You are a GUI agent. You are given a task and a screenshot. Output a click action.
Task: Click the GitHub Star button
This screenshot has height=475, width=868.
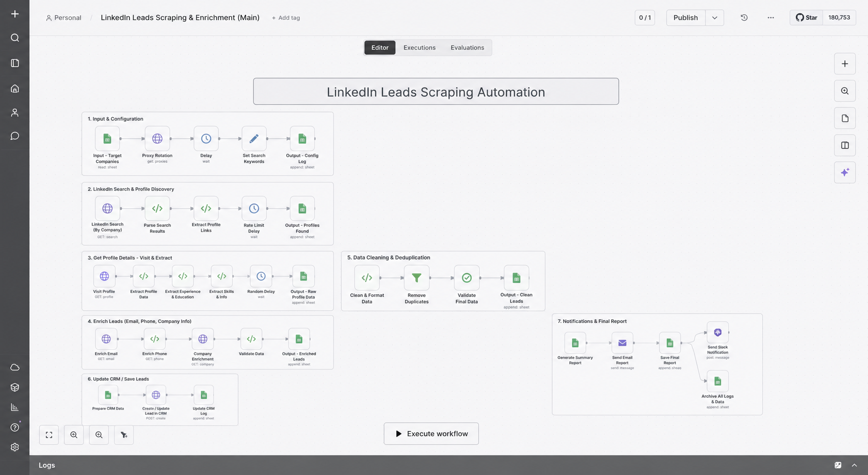[807, 17]
